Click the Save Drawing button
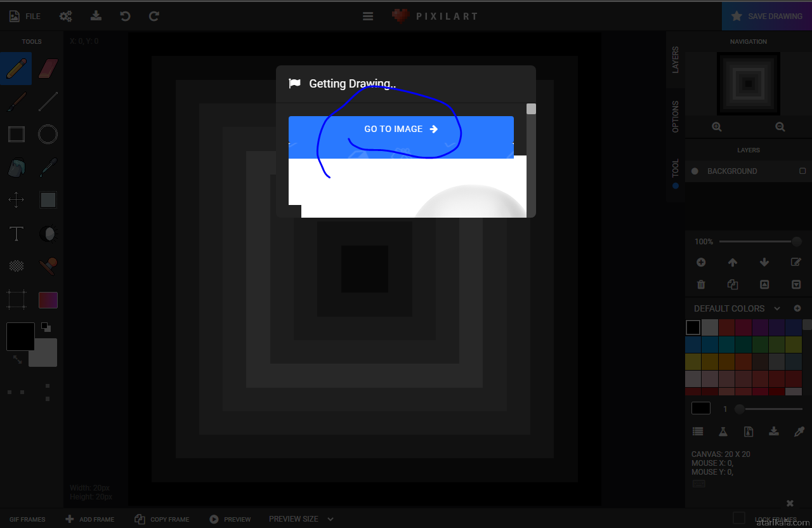This screenshot has width=812, height=528. point(767,16)
